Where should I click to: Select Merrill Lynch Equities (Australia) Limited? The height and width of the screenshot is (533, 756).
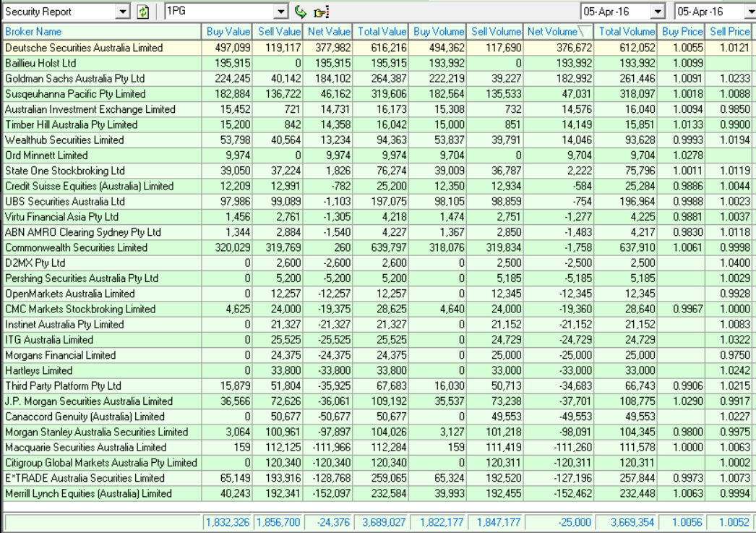tap(88, 495)
